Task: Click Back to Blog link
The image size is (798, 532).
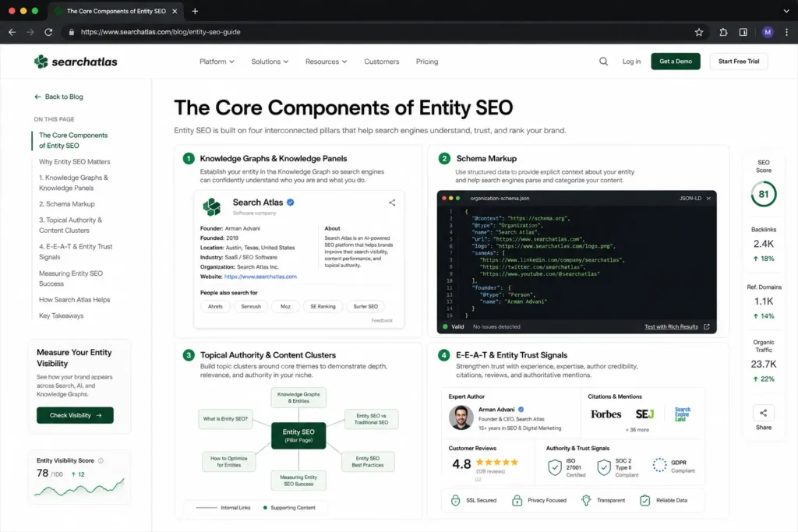Action: point(58,97)
